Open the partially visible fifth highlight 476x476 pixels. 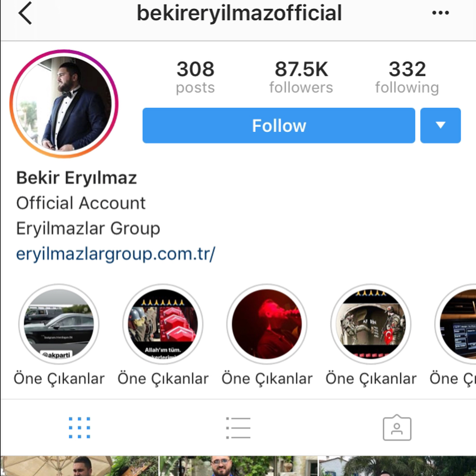coord(455,324)
